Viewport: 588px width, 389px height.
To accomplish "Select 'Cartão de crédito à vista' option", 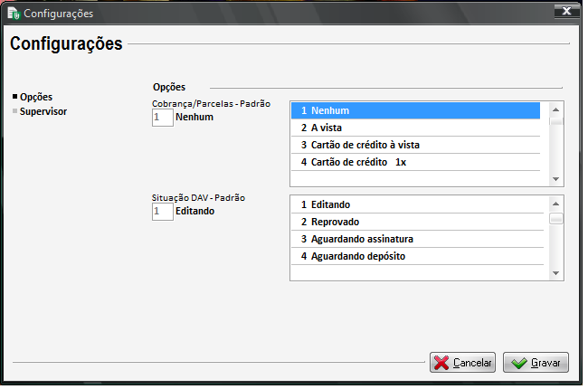I will [x=416, y=145].
